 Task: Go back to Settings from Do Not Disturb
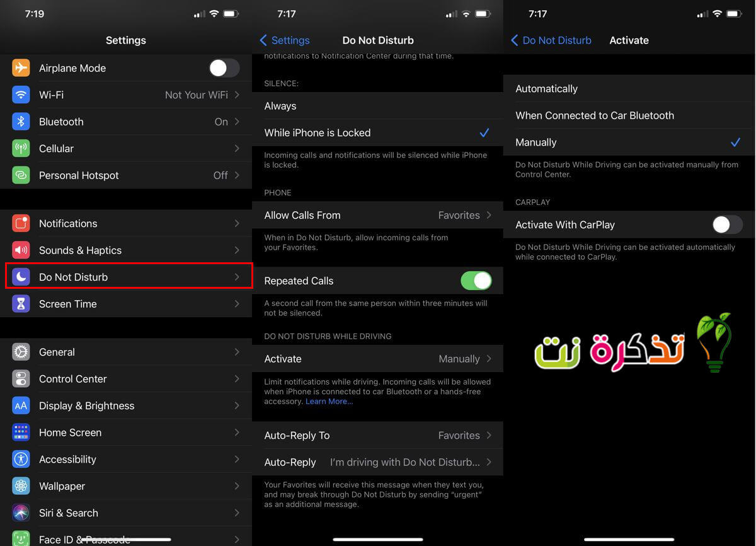285,40
